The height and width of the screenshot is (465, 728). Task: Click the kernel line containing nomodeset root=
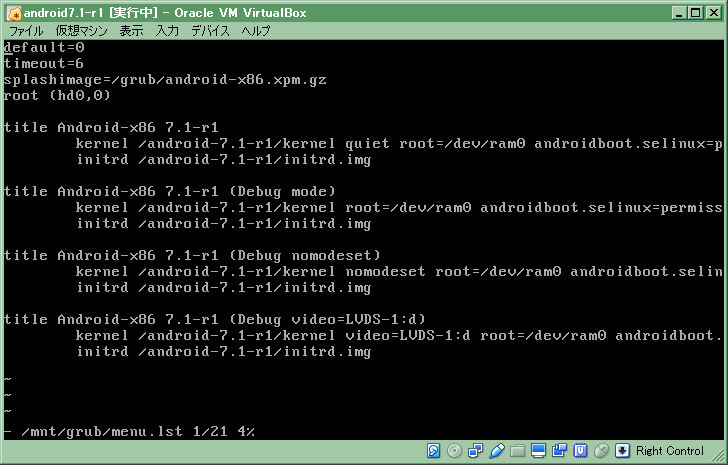[x=399, y=271]
